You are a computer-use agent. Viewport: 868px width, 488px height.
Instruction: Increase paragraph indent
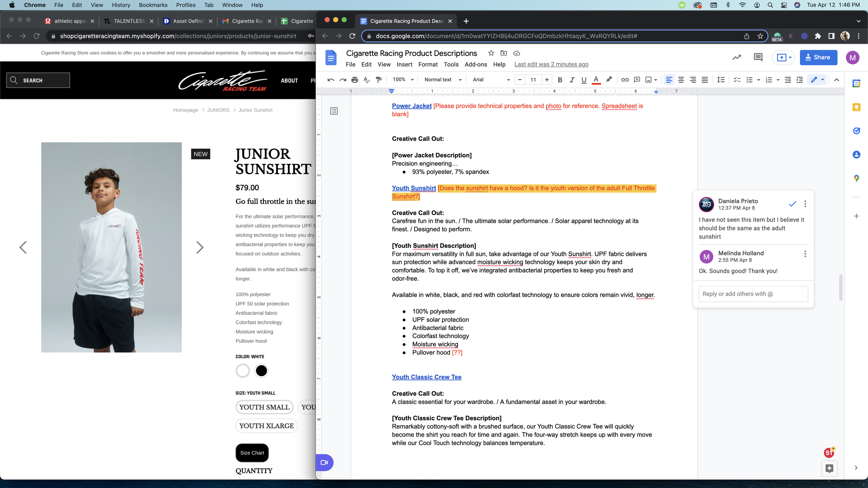800,80
